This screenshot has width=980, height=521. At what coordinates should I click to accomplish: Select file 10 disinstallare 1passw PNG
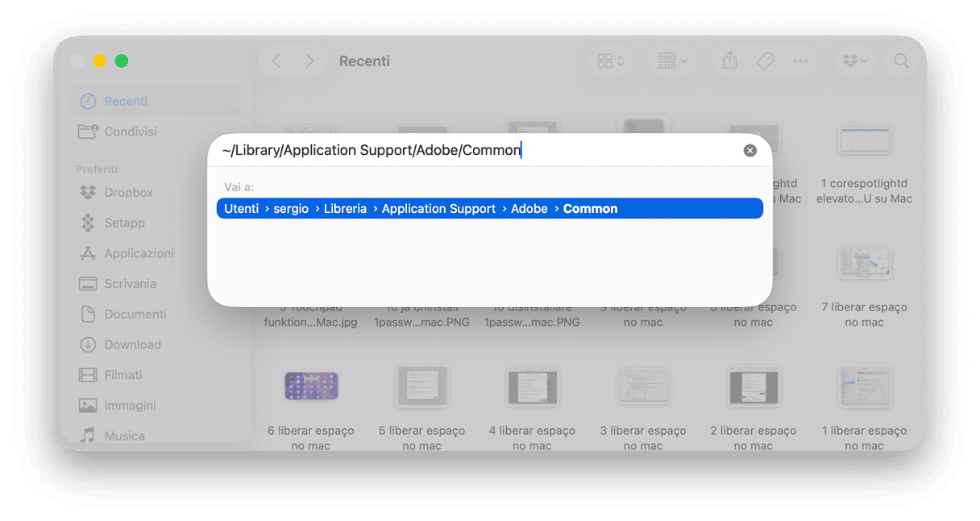pos(532,315)
